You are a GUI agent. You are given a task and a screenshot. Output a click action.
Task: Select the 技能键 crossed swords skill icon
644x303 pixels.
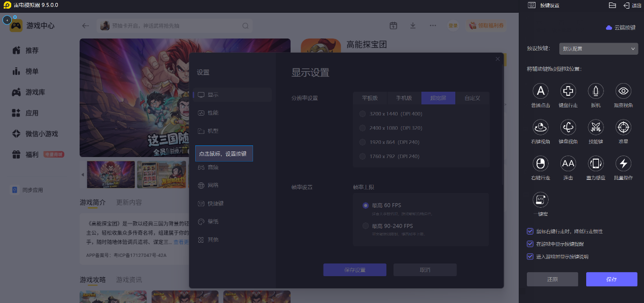pyautogui.click(x=596, y=127)
